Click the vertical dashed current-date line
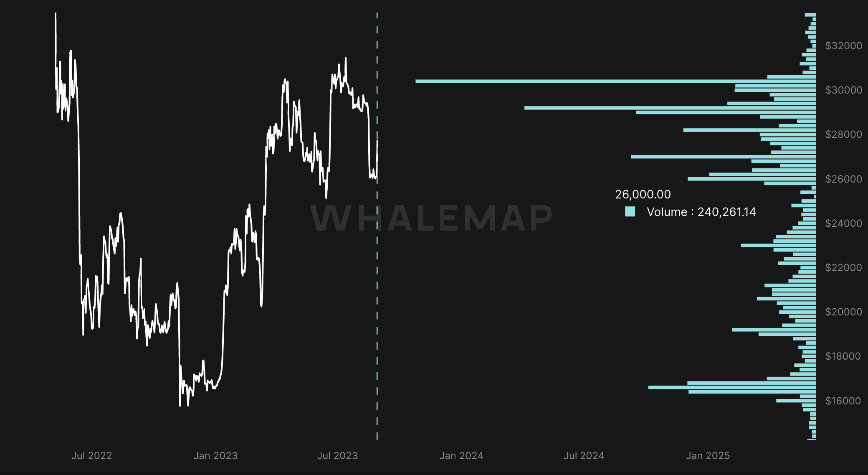This screenshot has height=475, width=868. coord(377,292)
